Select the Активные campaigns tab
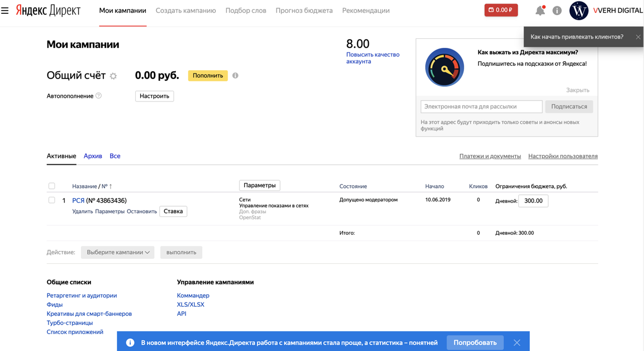Screen dimensions: 644x351 [x=61, y=156]
